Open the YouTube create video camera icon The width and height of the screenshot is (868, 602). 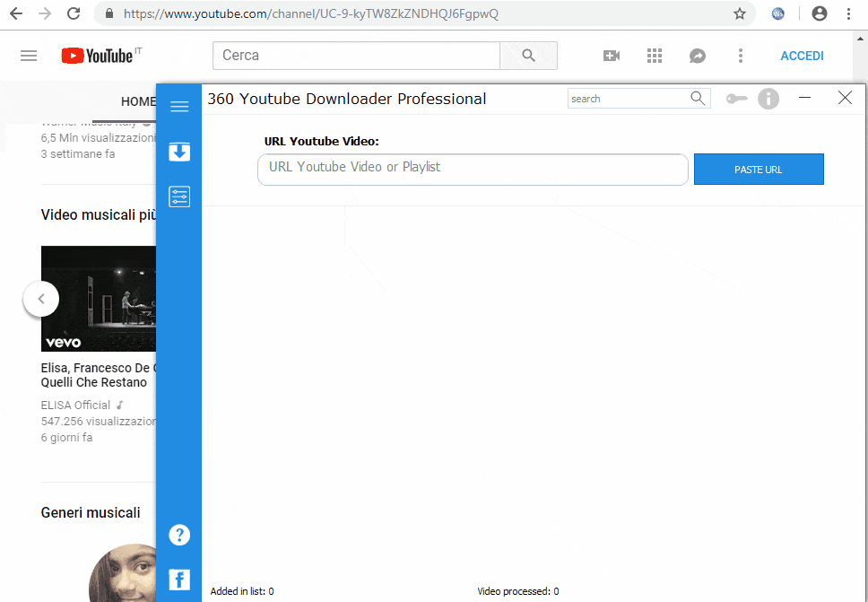point(612,56)
